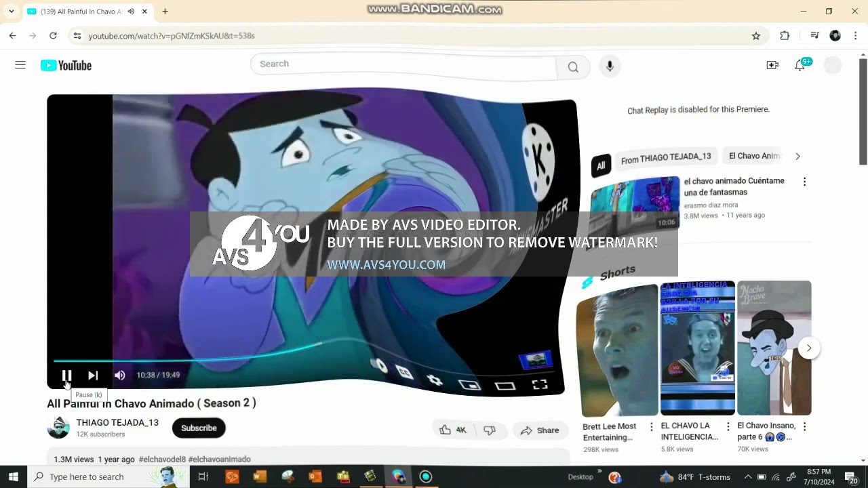Viewport: 868px width, 488px height.
Task: Open the THIAGO TEJADA_13 channel name link
Action: click(117, 422)
